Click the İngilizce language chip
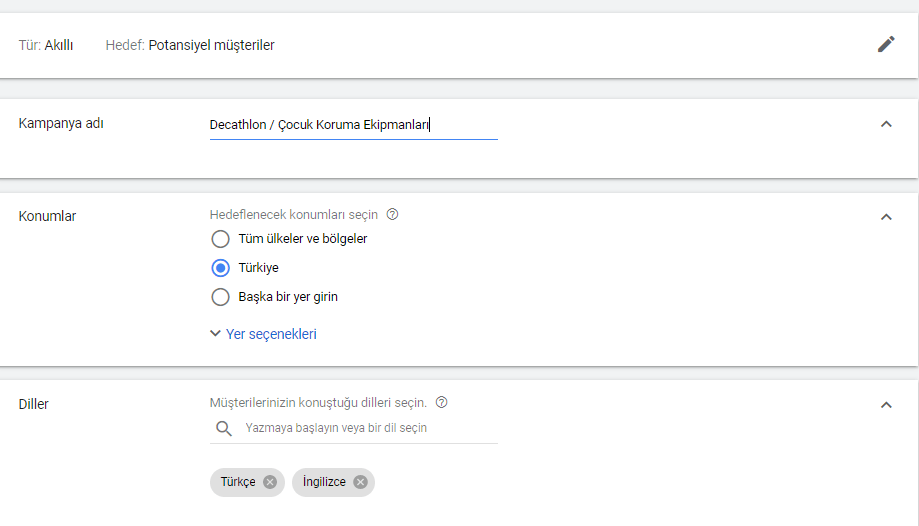 (324, 482)
